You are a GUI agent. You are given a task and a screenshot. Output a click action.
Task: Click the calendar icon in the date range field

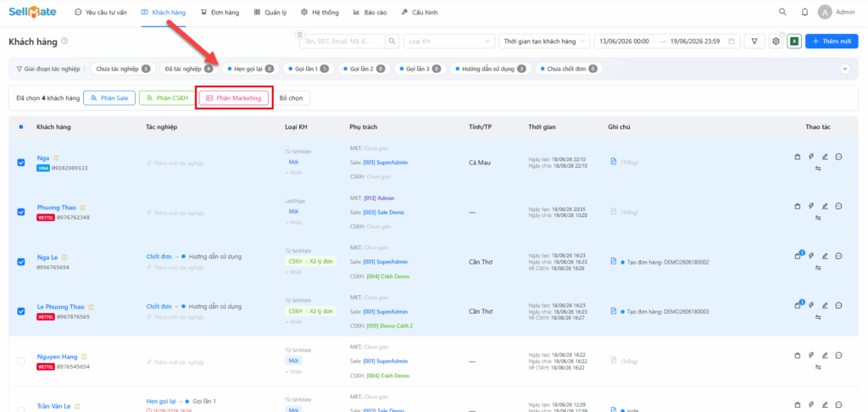pos(732,41)
